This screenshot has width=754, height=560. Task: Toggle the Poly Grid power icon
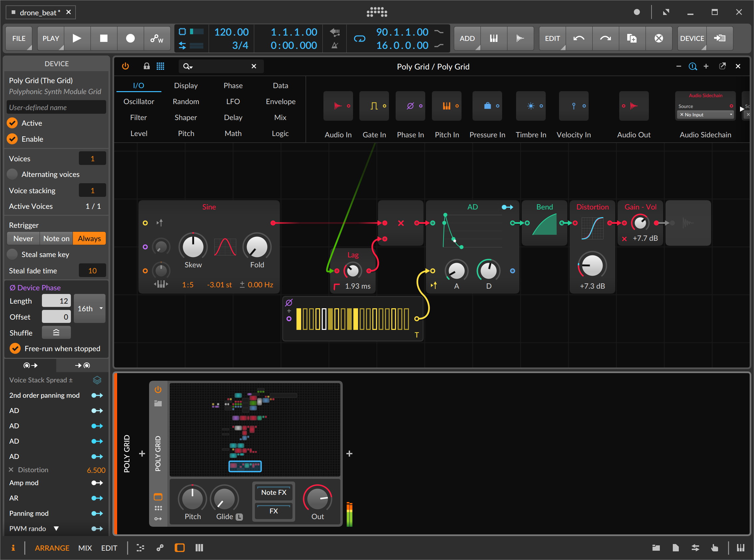tap(125, 66)
